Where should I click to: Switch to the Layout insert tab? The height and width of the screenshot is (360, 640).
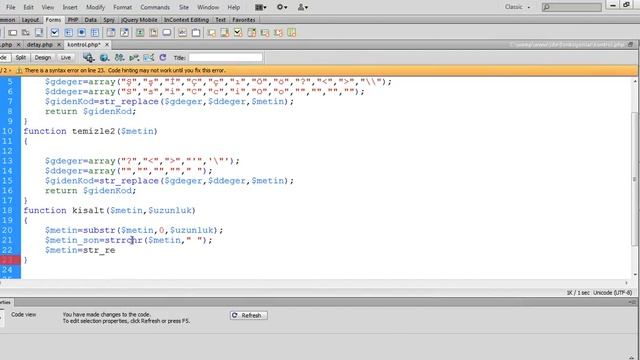30,20
